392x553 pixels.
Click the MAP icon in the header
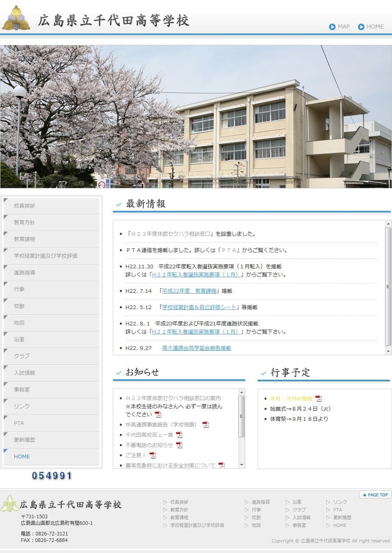(332, 27)
